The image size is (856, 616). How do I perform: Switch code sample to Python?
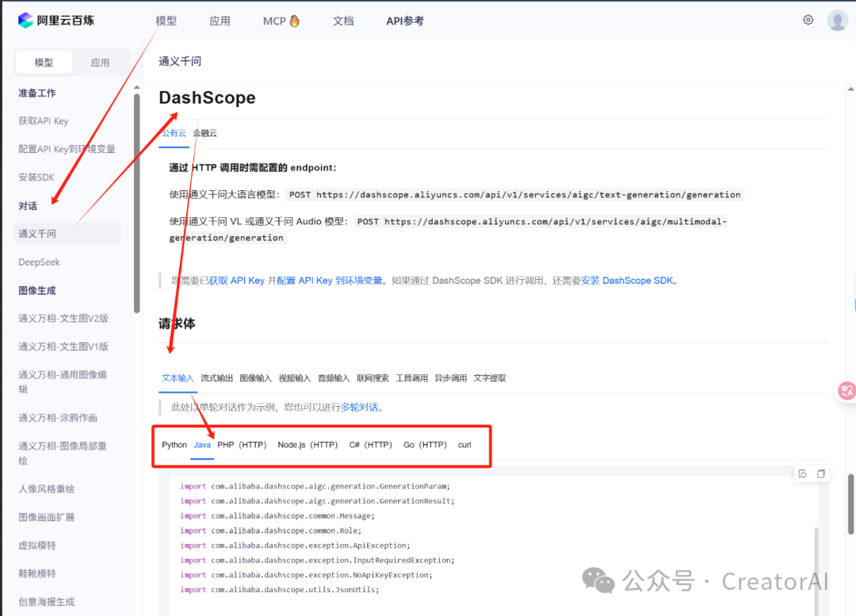coord(174,445)
